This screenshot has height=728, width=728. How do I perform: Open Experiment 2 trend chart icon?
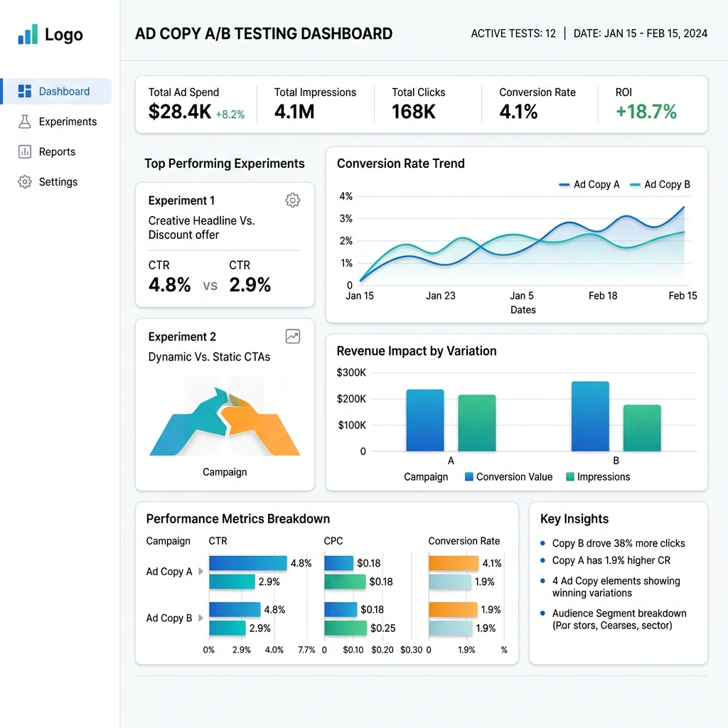(292, 336)
